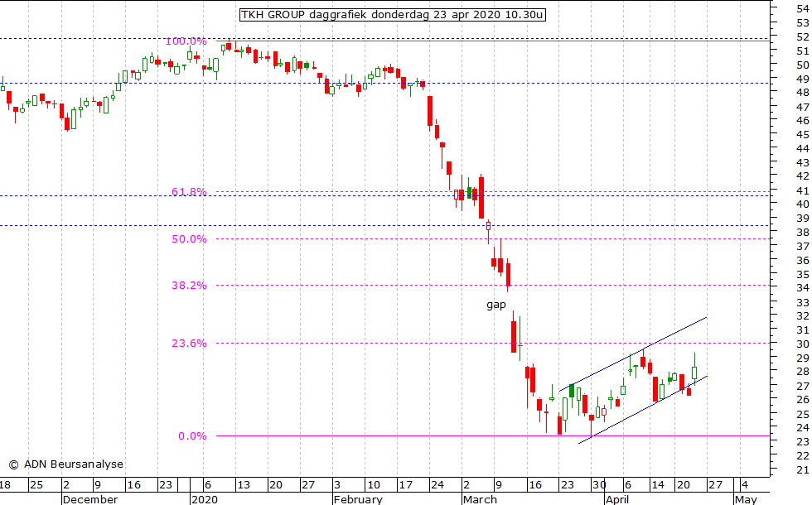Click the '0.0%' Fibonacci base label
The width and height of the screenshot is (812, 505).
tap(192, 436)
